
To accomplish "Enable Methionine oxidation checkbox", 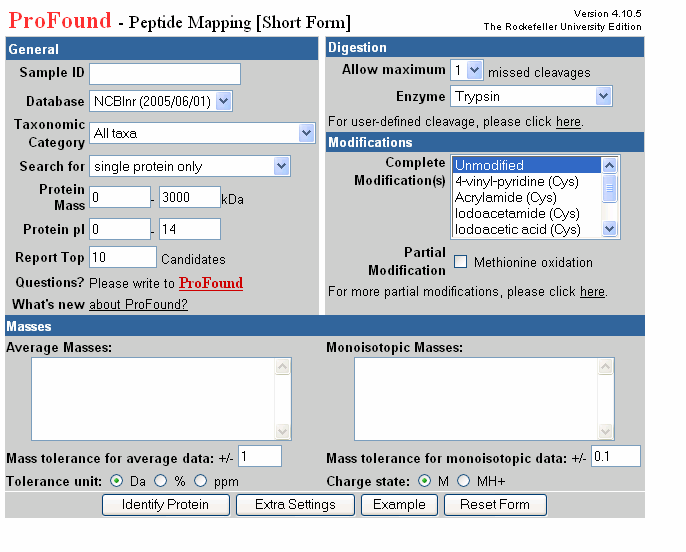I will [x=460, y=262].
